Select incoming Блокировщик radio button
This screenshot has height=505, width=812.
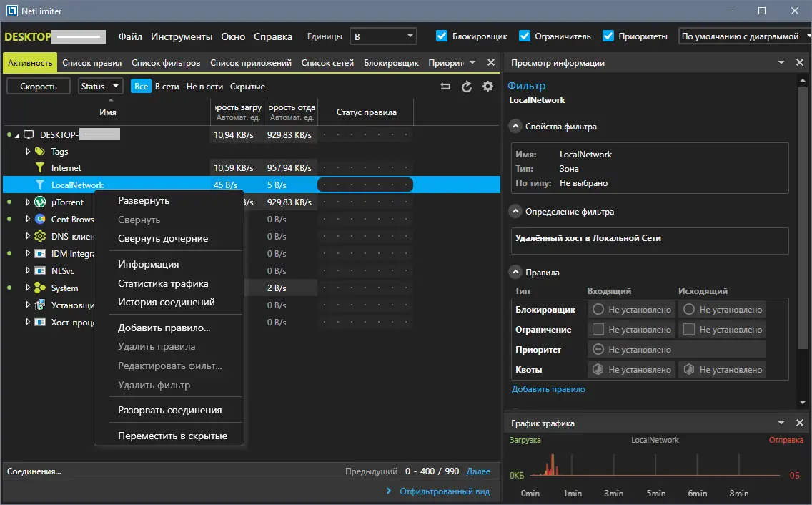coord(598,310)
